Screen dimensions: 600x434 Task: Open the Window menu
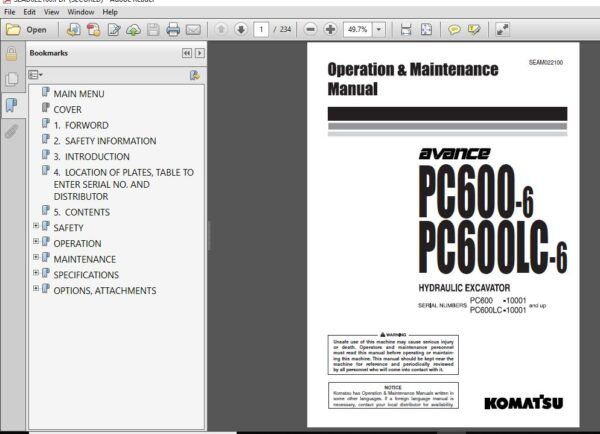[81, 12]
